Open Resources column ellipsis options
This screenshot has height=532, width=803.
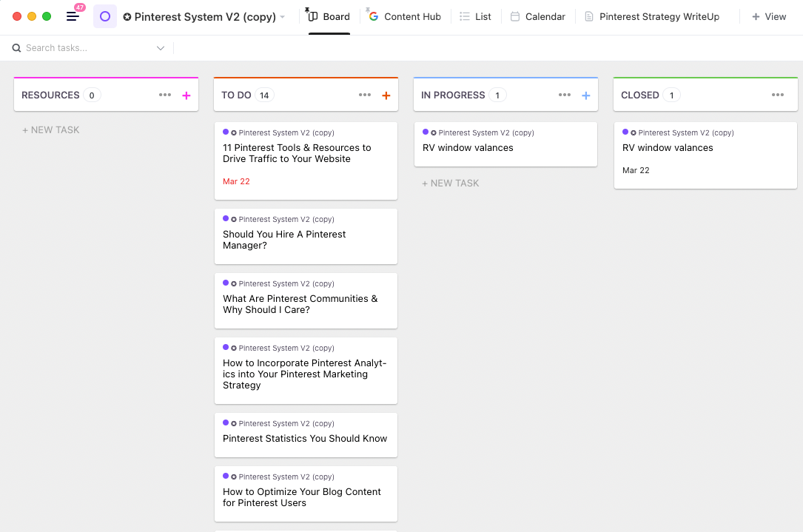point(165,95)
